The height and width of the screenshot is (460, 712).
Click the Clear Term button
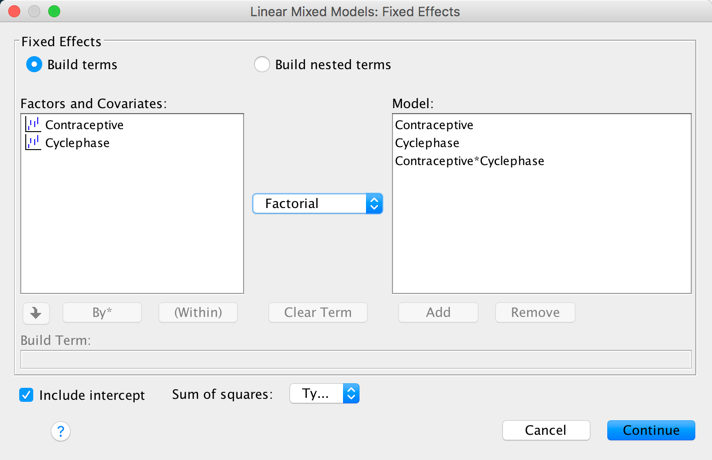click(318, 312)
